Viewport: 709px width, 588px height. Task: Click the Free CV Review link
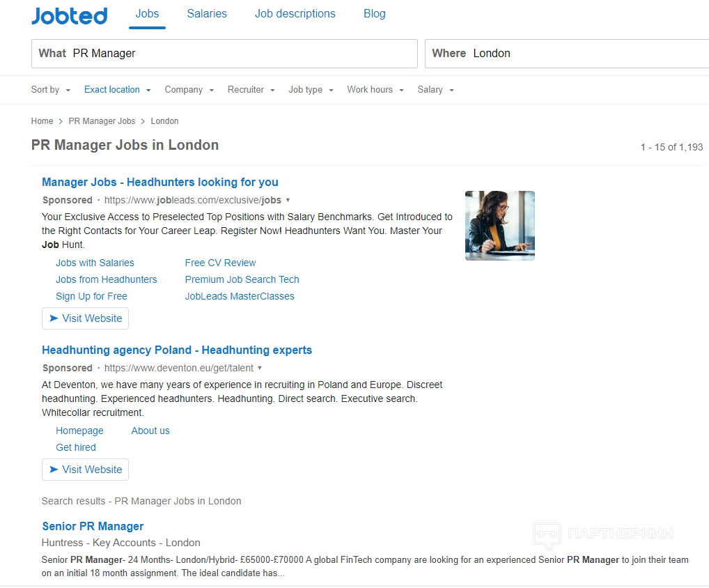point(220,263)
